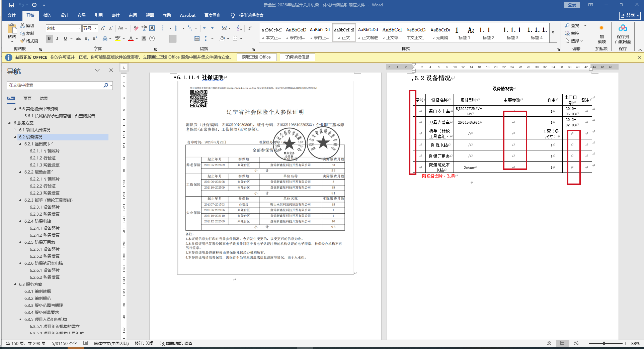Image resolution: width=644 pixels, height=349 pixels.
Task: Toggle strikethrough formatting
Action: pos(79,38)
